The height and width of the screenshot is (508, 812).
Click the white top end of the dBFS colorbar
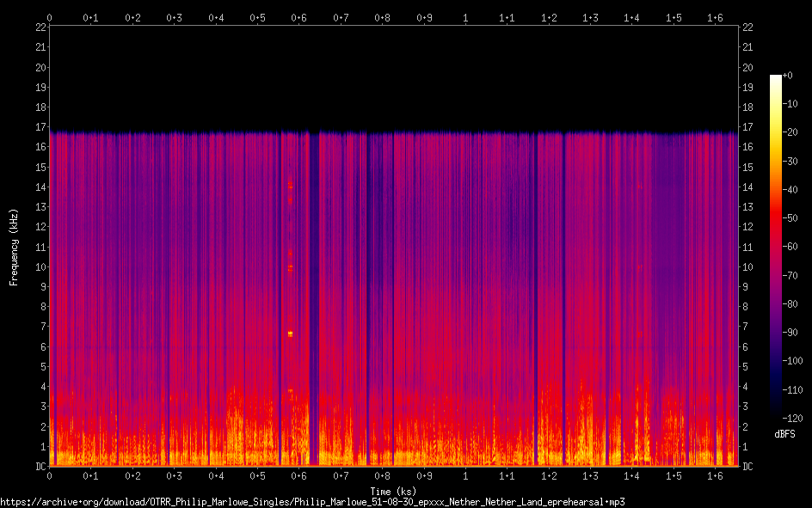(x=775, y=78)
